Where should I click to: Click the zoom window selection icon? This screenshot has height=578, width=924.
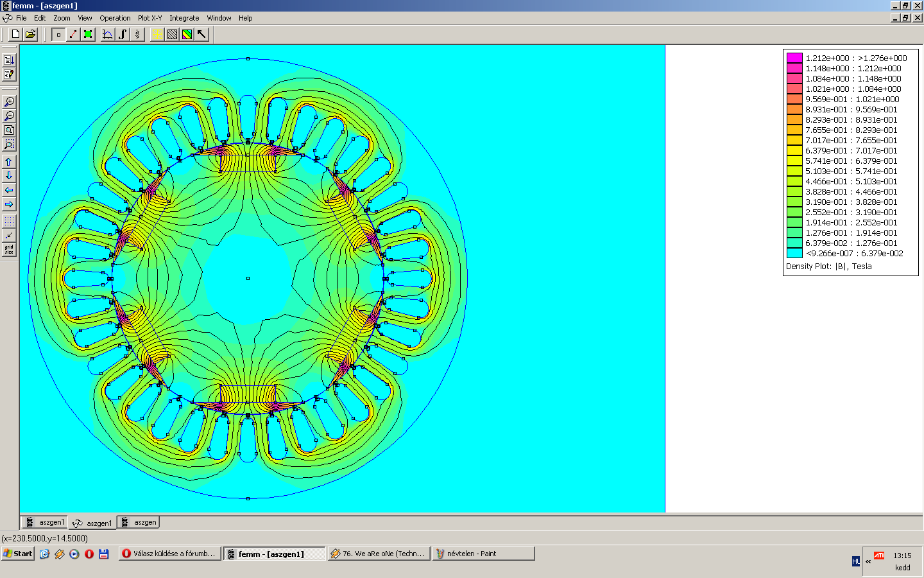tap(9, 144)
